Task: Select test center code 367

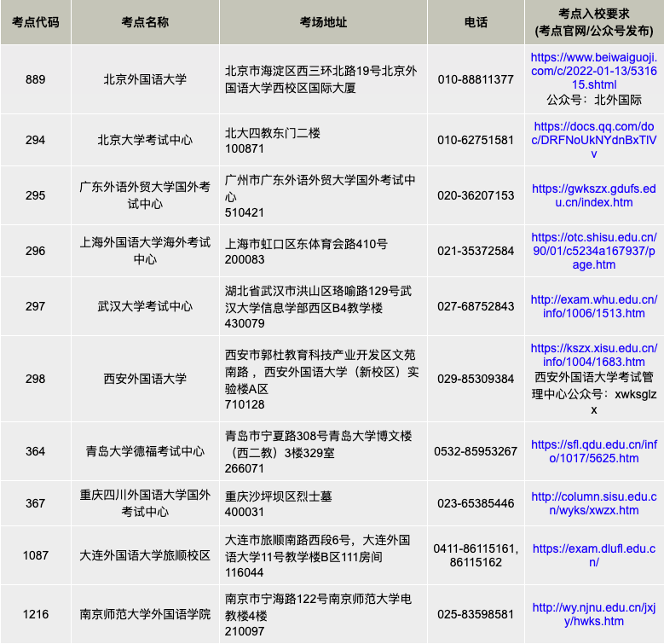Action: coord(36,503)
